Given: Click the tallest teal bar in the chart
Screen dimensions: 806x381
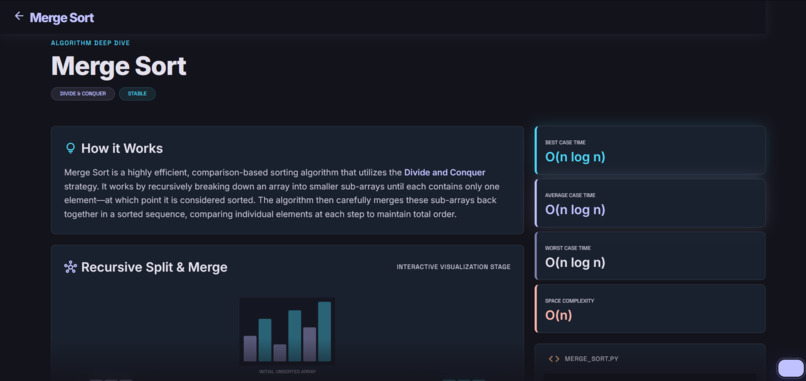Looking at the screenshot, I should click(324, 331).
